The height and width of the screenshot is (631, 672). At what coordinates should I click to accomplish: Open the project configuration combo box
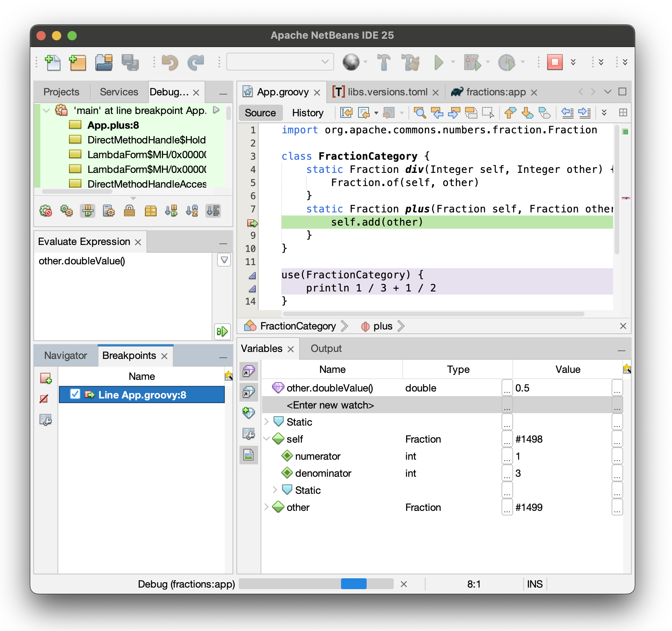(280, 62)
